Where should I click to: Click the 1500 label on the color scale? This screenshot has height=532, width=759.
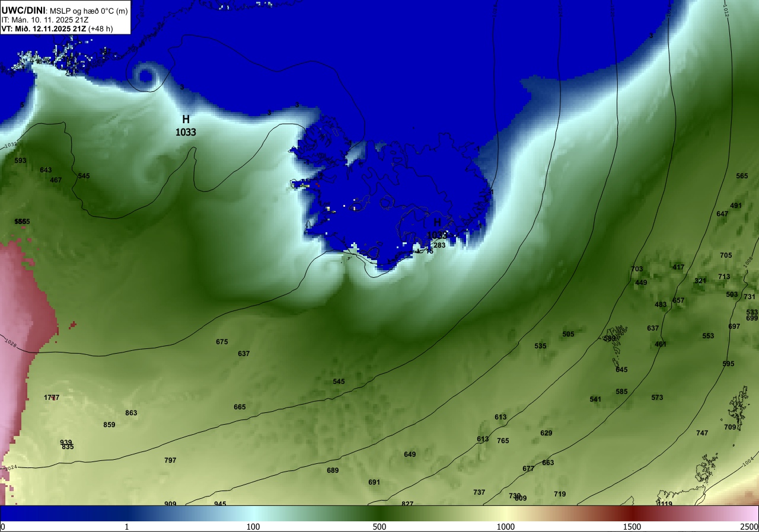click(632, 527)
